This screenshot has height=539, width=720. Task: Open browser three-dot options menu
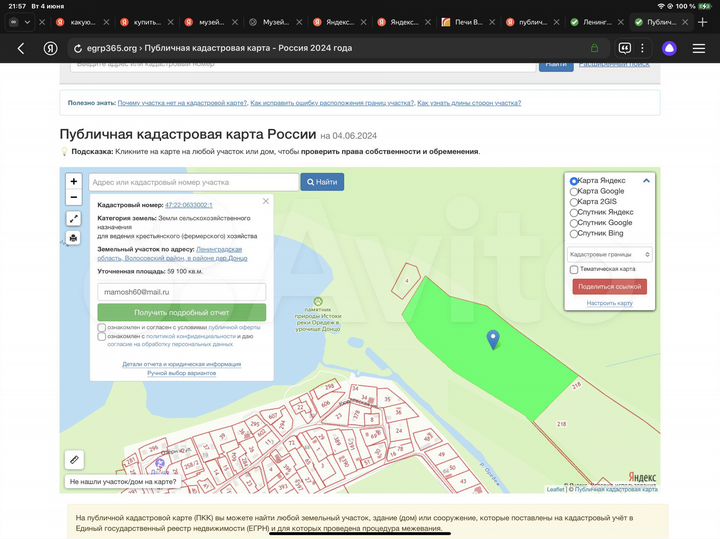tap(642, 48)
